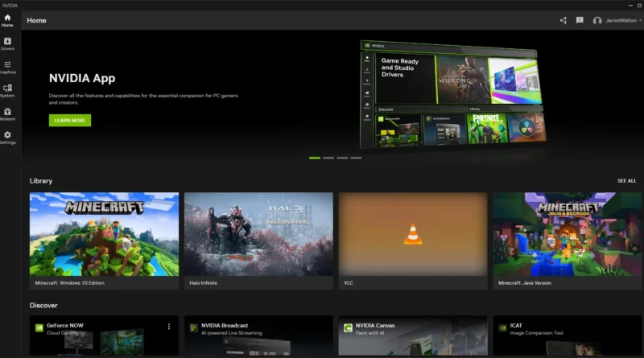This screenshot has width=644, height=358.
Task: Open Minecraft Windows 10 Edition thumbnail
Action: [x=104, y=234]
